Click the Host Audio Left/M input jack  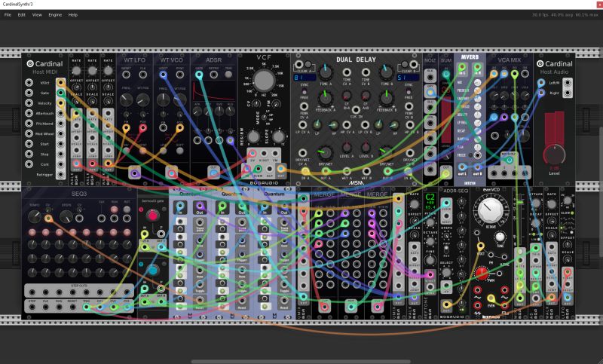pos(541,83)
